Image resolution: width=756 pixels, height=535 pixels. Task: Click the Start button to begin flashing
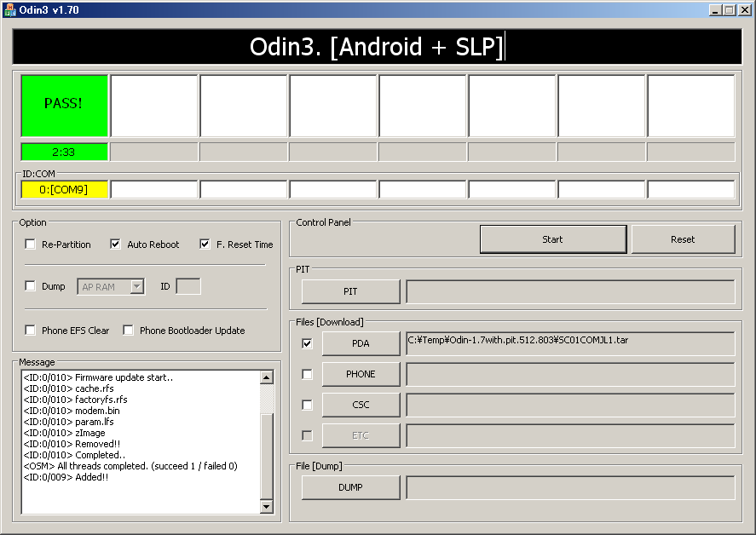[x=553, y=239]
